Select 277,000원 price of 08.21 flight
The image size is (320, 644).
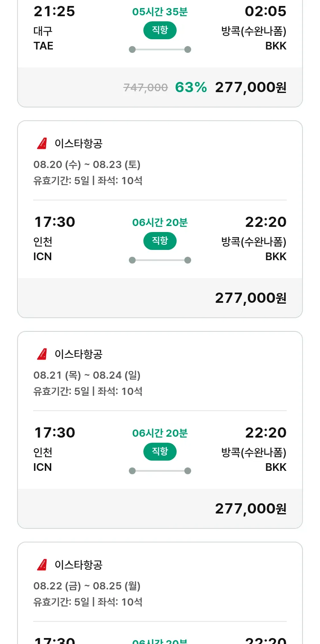pos(250,508)
